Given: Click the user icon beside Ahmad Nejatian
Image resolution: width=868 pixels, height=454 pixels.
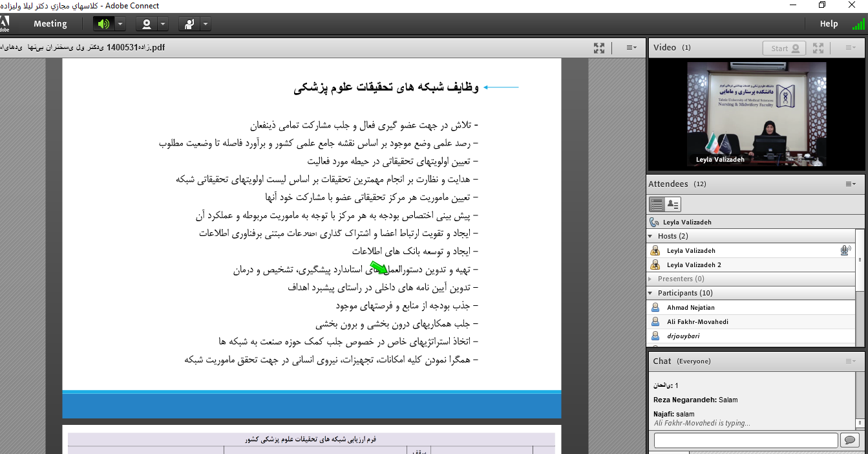Looking at the screenshot, I should coord(655,307).
